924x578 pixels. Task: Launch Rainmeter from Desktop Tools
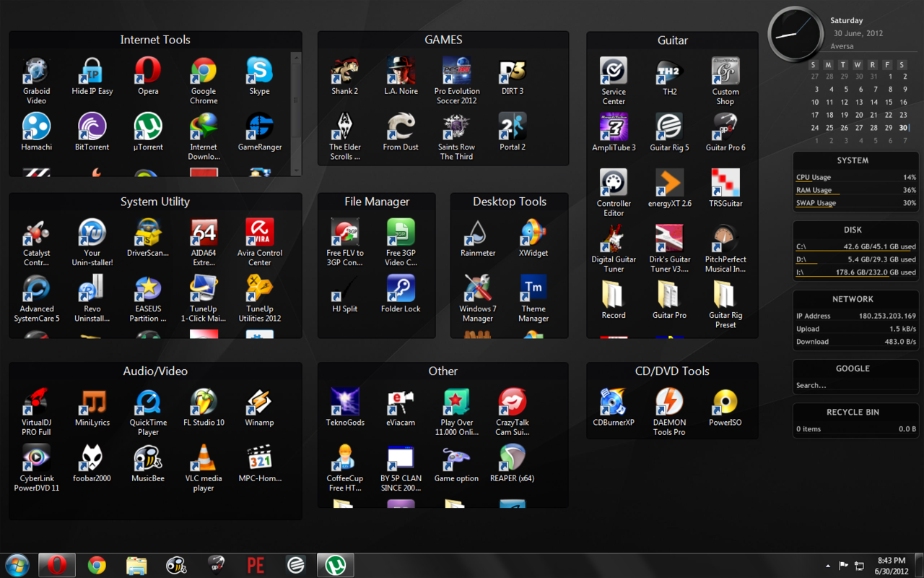click(x=477, y=238)
